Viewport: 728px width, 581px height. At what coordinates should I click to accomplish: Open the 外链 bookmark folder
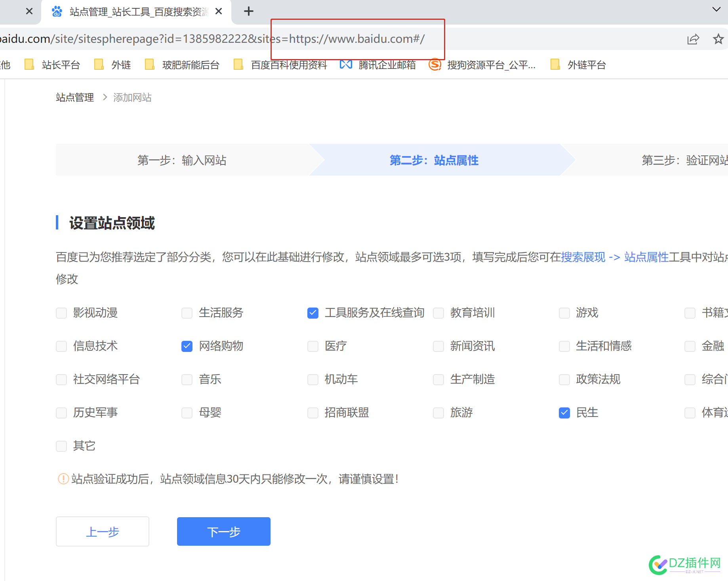tap(112, 65)
